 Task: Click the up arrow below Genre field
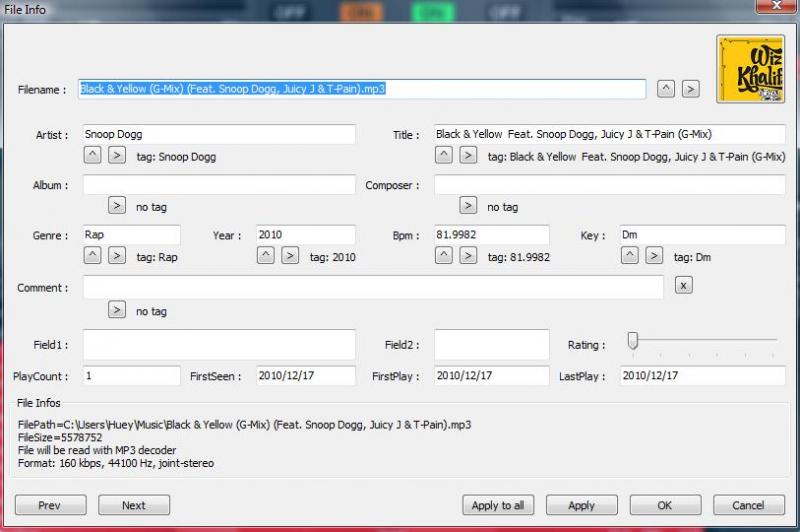92,256
